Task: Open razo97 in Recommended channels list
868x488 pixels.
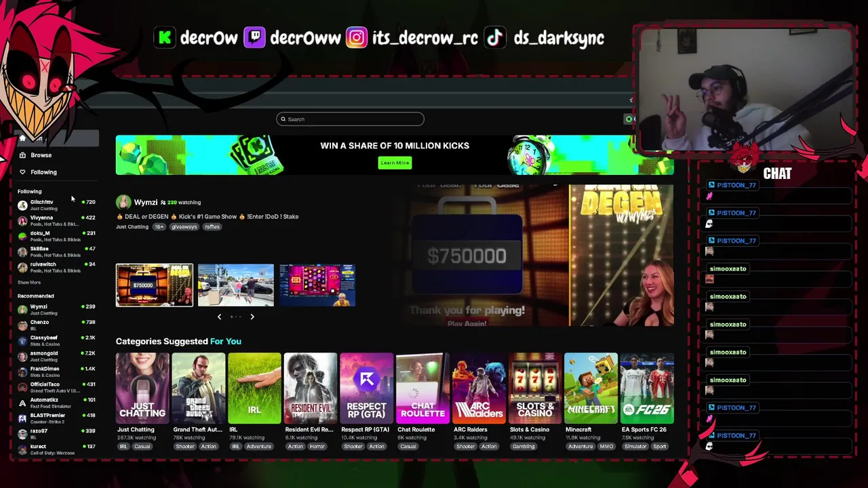Action: click(x=57, y=434)
